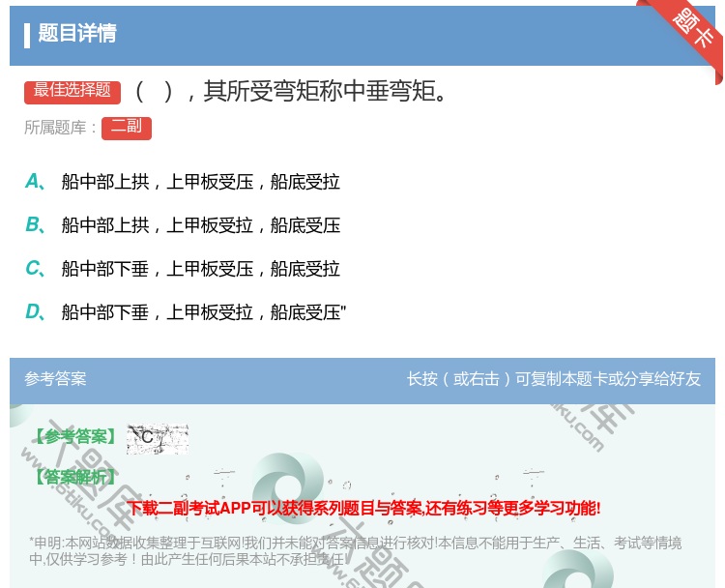The height and width of the screenshot is (588, 725).
Task: Select option B 船中部上拱，上甲板受拉，船底受压
Action: tap(201, 225)
